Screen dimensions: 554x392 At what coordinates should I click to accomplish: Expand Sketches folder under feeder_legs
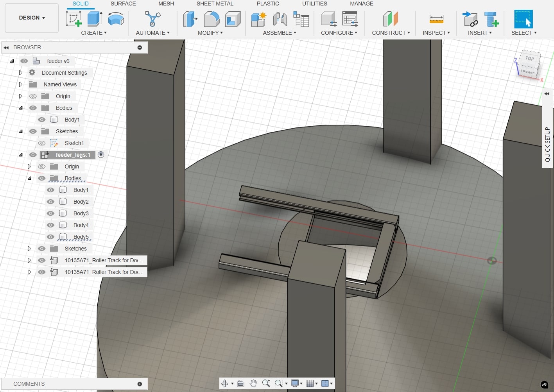click(29, 249)
